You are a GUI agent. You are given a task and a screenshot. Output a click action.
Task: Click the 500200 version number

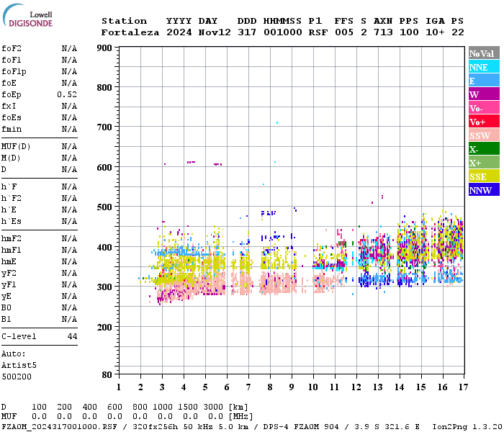click(17, 377)
